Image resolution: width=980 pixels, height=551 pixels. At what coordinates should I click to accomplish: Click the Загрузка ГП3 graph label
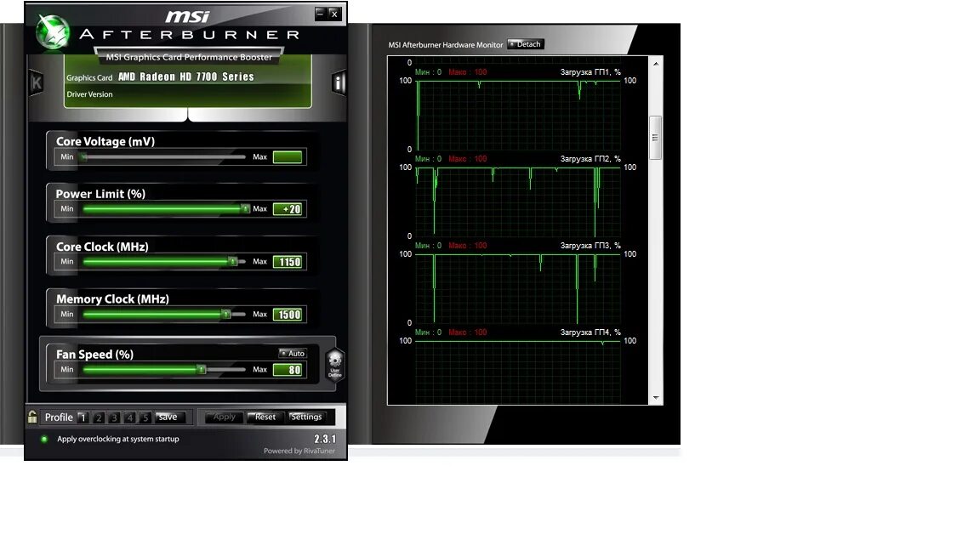[x=590, y=246]
